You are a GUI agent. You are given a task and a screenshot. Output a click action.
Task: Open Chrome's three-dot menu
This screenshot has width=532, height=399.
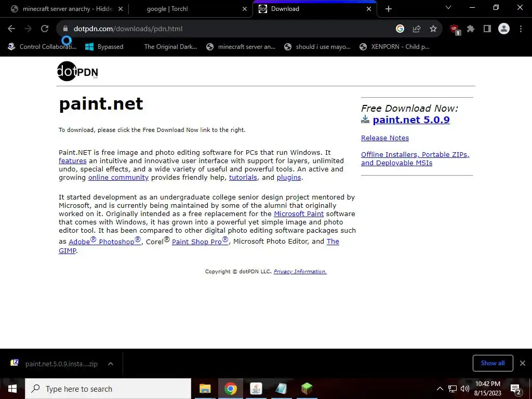pyautogui.click(x=521, y=29)
